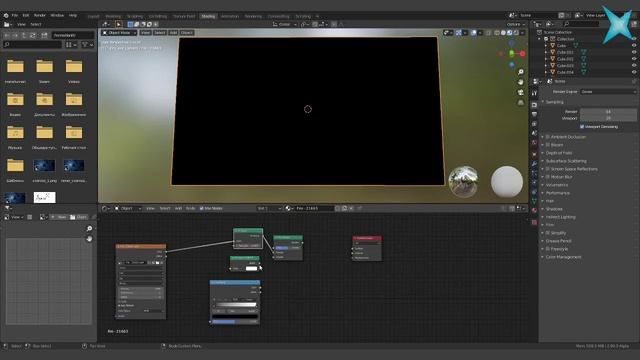The width and height of the screenshot is (640, 360).
Task: Open the Edit menu
Action: coord(26,16)
